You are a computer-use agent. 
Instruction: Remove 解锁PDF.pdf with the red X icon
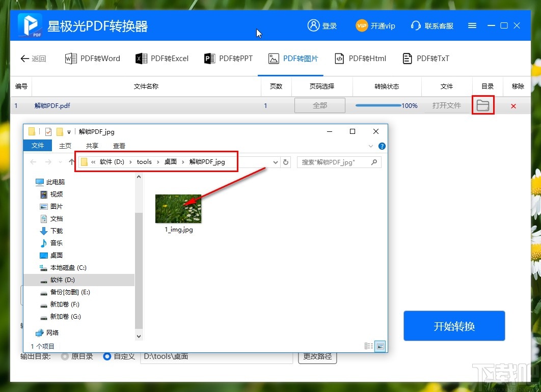[513, 105]
